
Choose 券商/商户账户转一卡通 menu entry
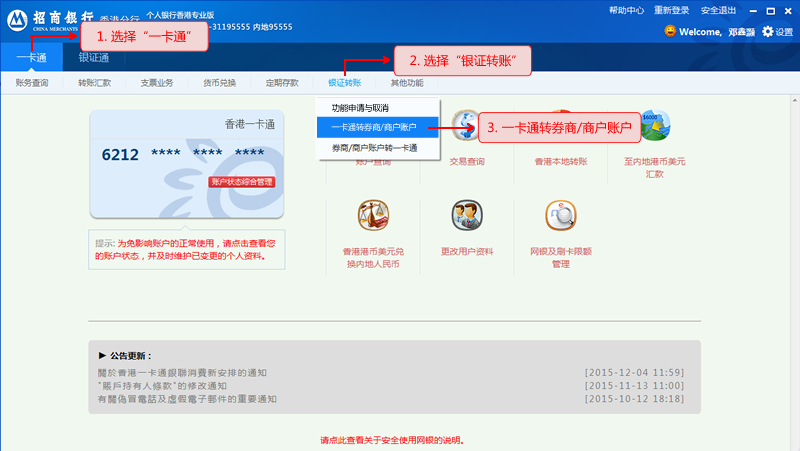pyautogui.click(x=374, y=148)
